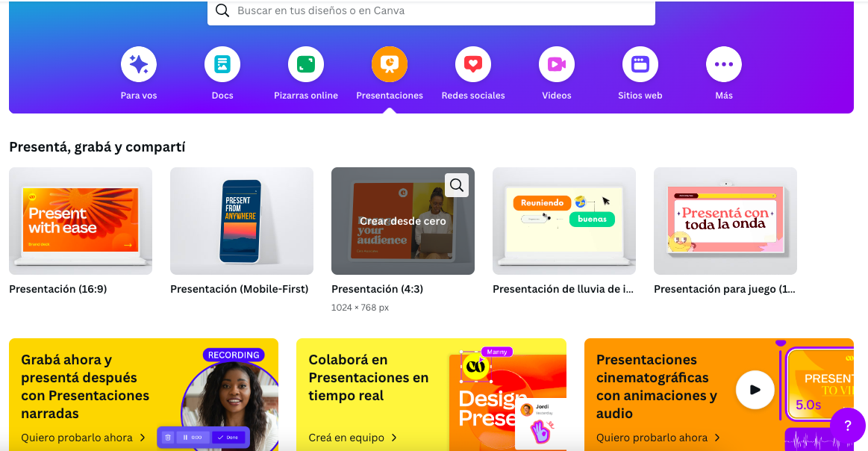Click the magnifier on Presentación 4:3 preview
The width and height of the screenshot is (868, 451).
pos(457,184)
